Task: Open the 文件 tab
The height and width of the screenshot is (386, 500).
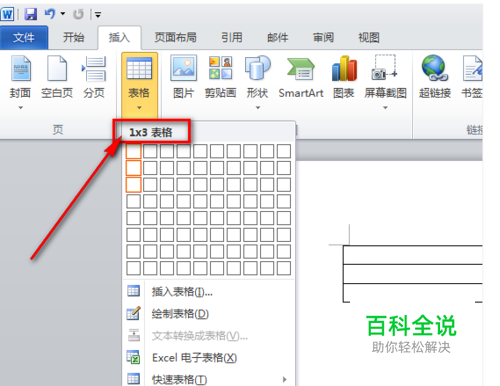Action: point(24,37)
